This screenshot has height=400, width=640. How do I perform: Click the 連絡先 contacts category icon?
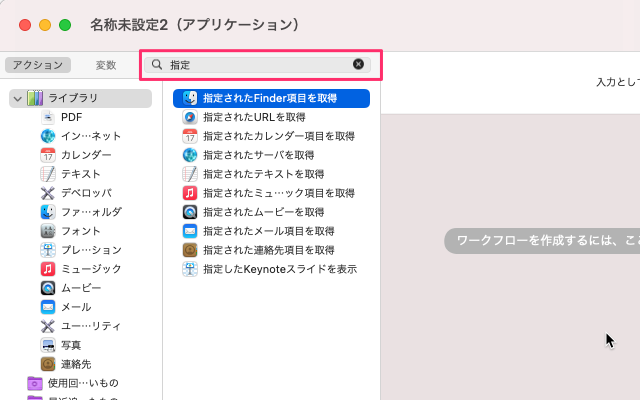click(x=48, y=364)
